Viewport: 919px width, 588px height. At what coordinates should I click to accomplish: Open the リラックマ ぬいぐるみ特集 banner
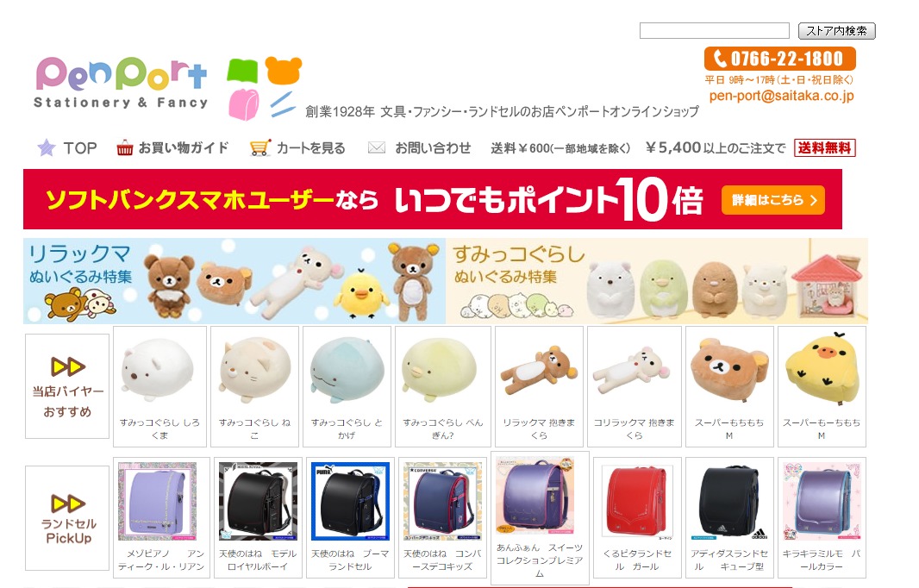tap(234, 281)
